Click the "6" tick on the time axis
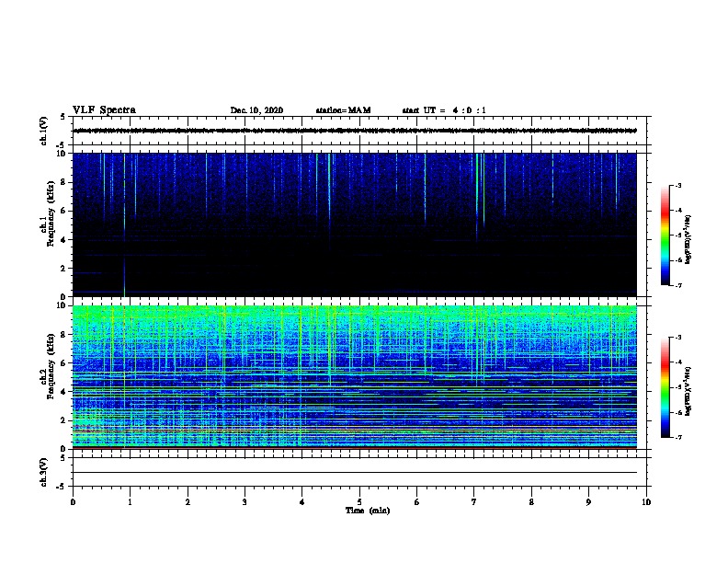The image size is (728, 563). tap(417, 502)
